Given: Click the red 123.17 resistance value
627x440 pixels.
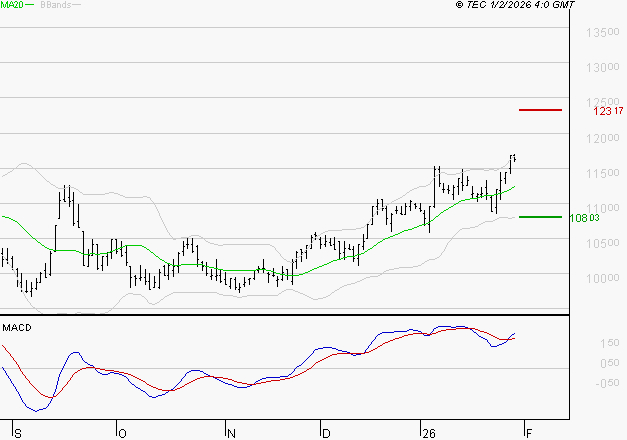Looking at the screenshot, I should coord(608,111).
